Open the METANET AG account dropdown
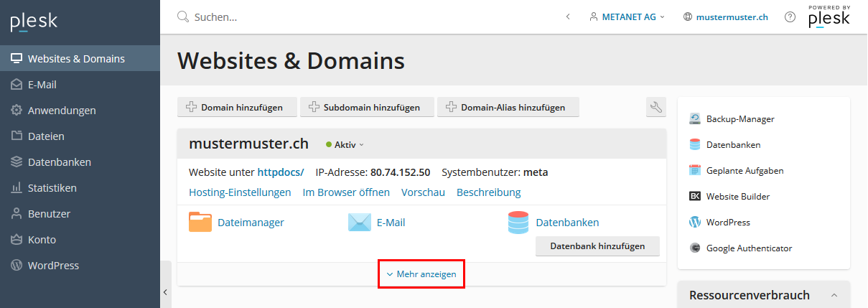 click(x=627, y=17)
